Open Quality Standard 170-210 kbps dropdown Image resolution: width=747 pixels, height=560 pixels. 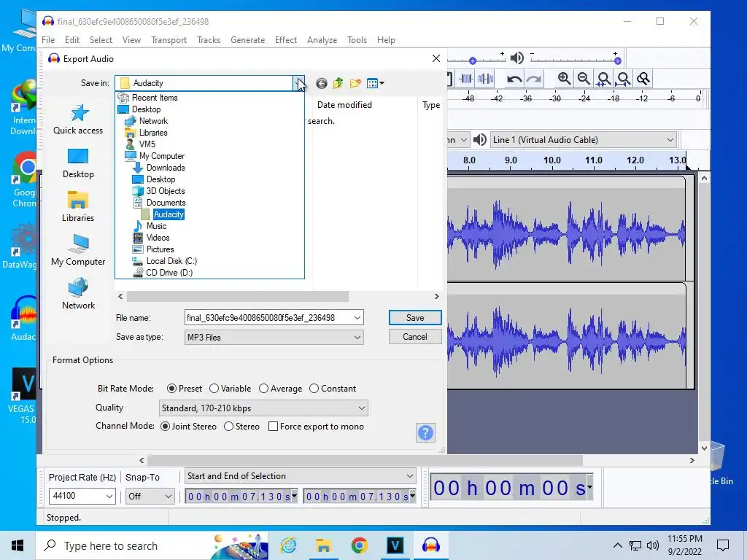(x=263, y=408)
